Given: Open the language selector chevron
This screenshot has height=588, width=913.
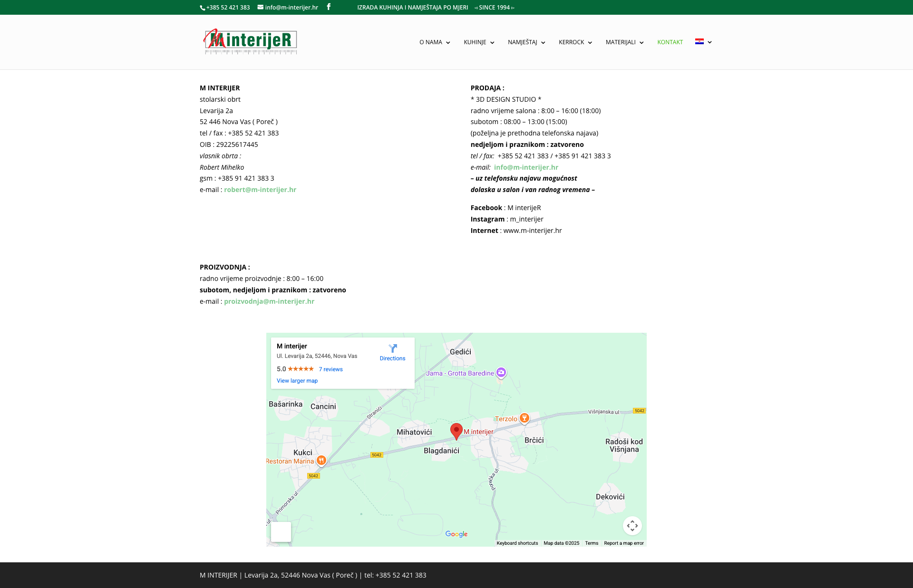Looking at the screenshot, I should pos(710,42).
